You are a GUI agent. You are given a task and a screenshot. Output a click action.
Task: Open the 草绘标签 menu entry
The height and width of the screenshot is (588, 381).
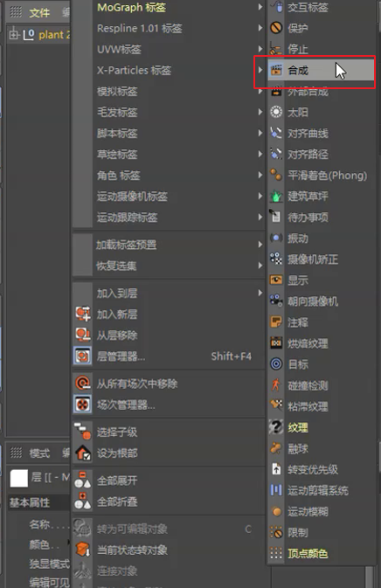pyautogui.click(x=169, y=154)
